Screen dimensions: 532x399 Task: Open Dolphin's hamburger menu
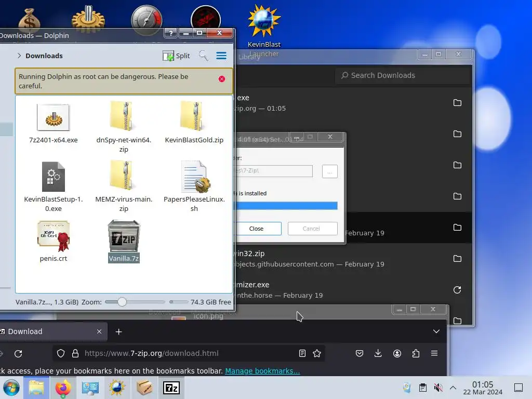pos(221,56)
